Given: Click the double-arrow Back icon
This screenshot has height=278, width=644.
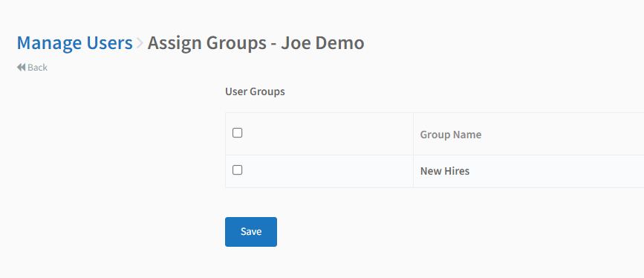Looking at the screenshot, I should coord(21,67).
